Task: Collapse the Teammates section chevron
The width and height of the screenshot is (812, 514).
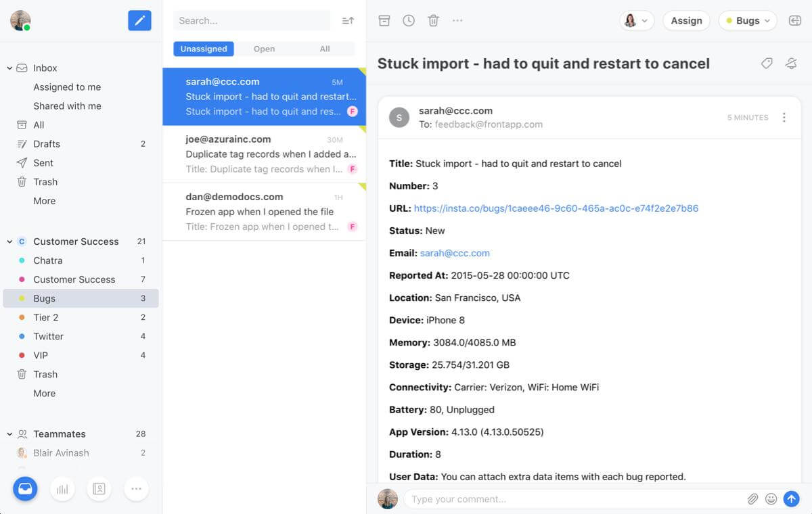Action: point(9,434)
